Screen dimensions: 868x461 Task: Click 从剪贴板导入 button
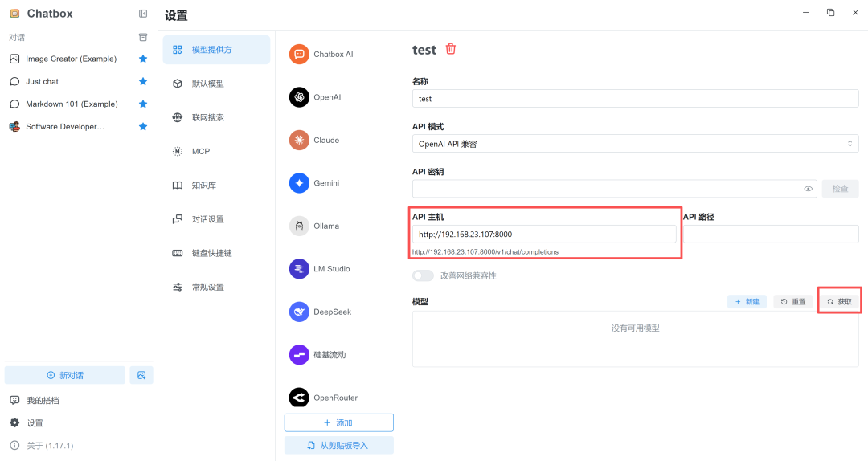click(339, 446)
